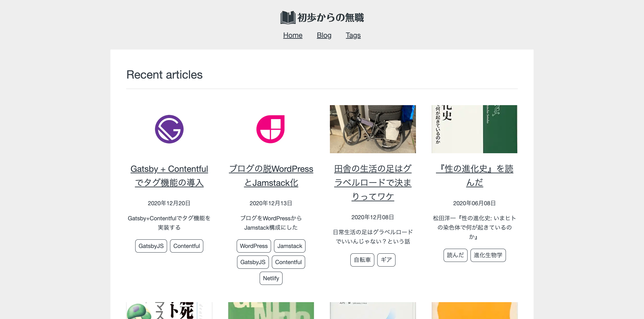Click the 自転車 tag
Image resolution: width=644 pixels, height=319 pixels.
click(362, 260)
